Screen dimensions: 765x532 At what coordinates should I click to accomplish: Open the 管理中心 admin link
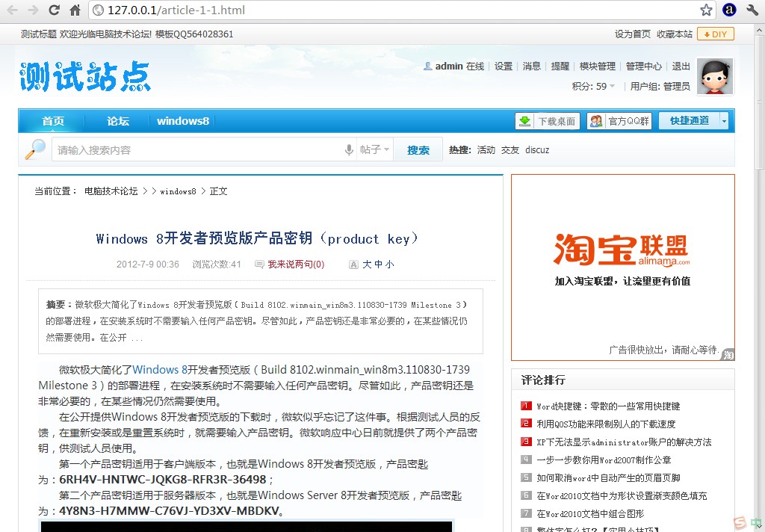click(644, 66)
